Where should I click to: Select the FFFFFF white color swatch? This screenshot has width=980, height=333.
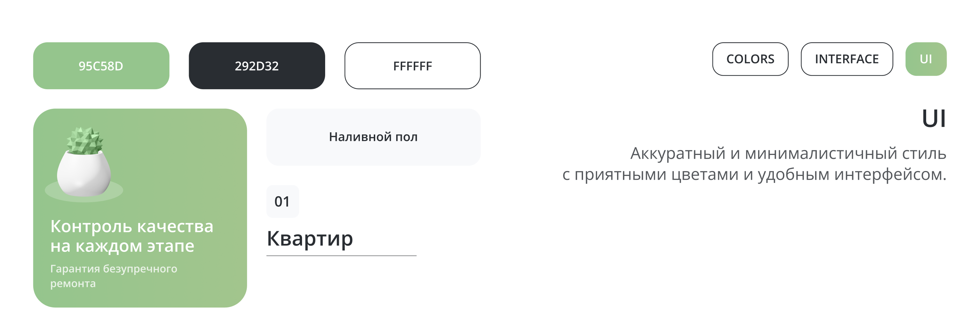click(412, 66)
